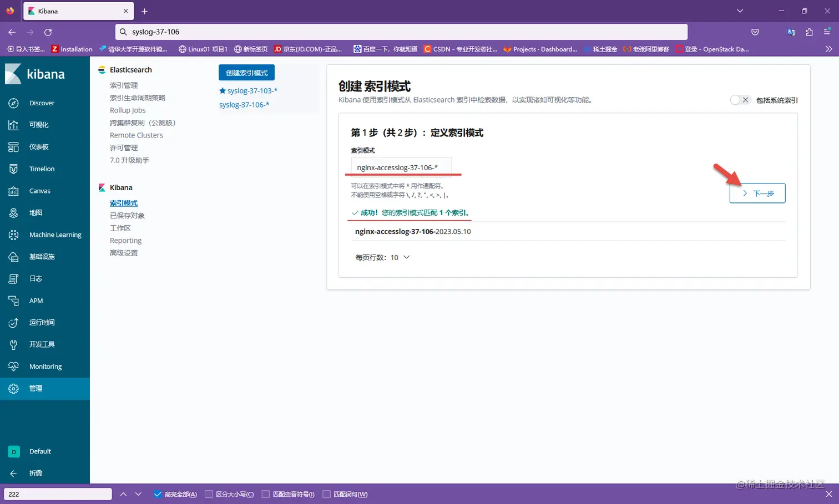Image resolution: width=839 pixels, height=504 pixels.
Task: Open the 地图 (Maps) app
Action: tap(35, 212)
